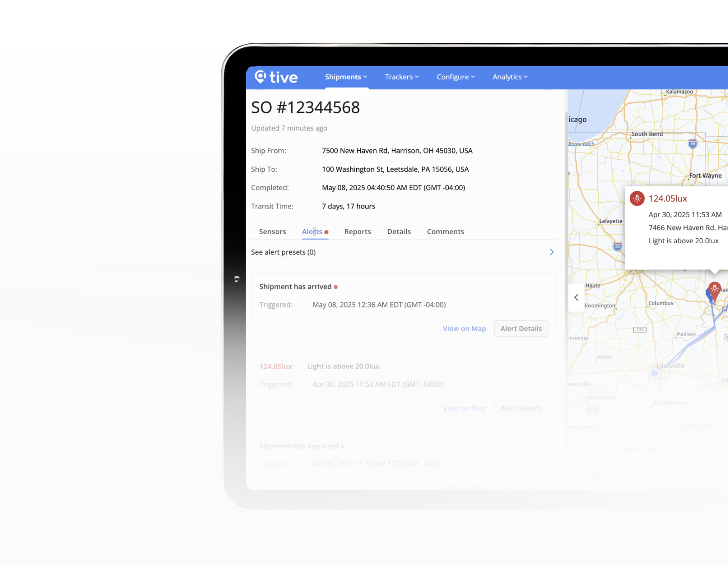Click the Ship To address text

395,169
